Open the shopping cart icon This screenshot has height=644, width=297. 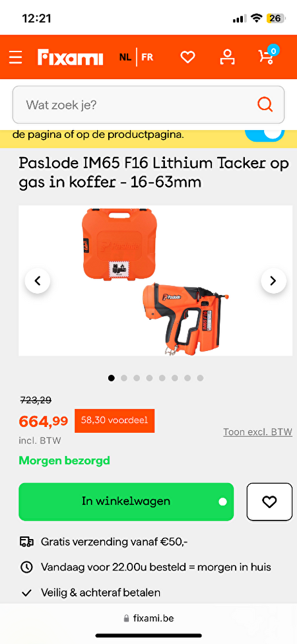(267, 56)
